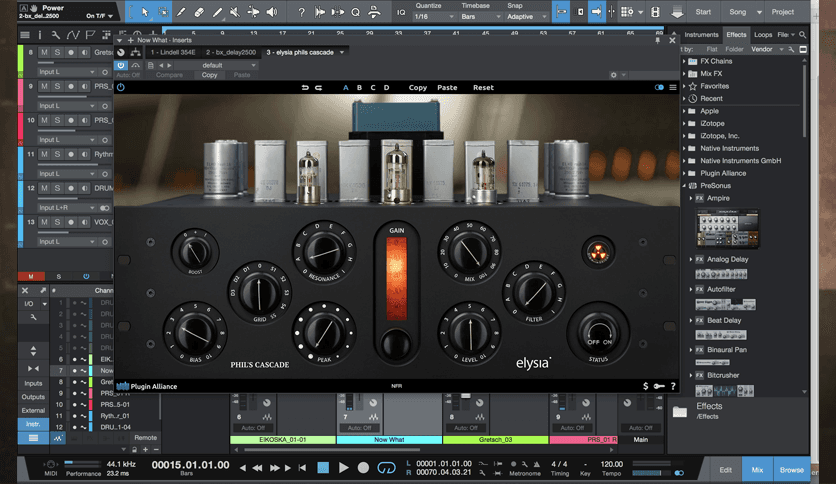Expand the FX Chains folder
836x484 pixels.
click(685, 61)
